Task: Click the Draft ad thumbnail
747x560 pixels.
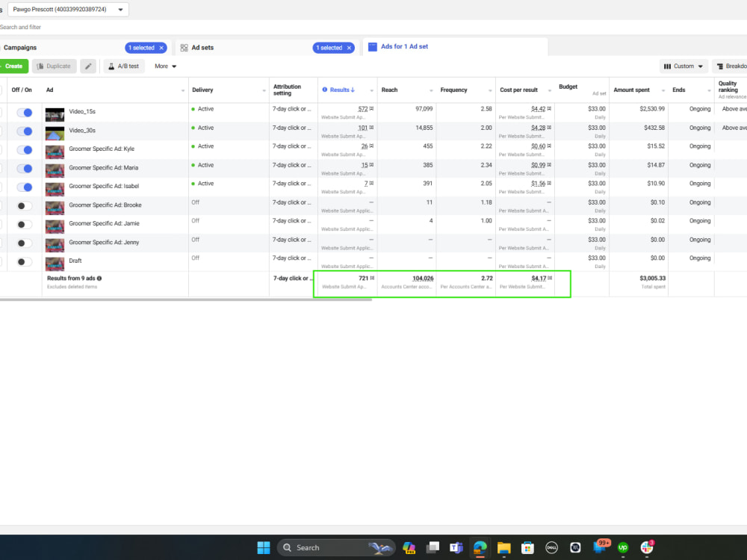Action: coord(55,264)
